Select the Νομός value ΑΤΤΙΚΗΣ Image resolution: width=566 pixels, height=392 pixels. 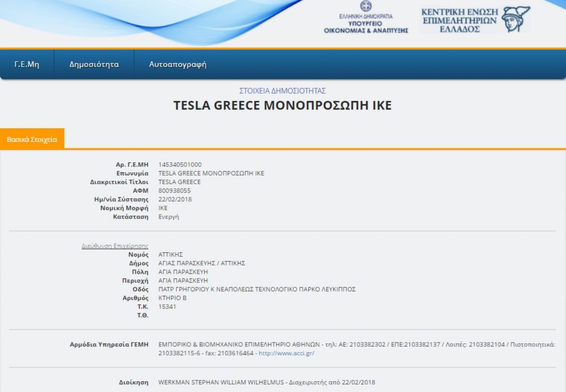click(171, 254)
